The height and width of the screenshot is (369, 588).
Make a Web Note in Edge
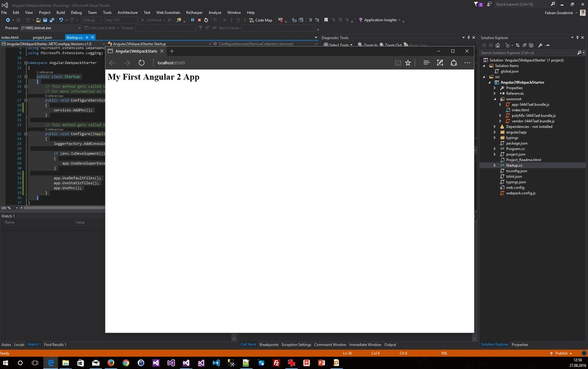coord(440,63)
